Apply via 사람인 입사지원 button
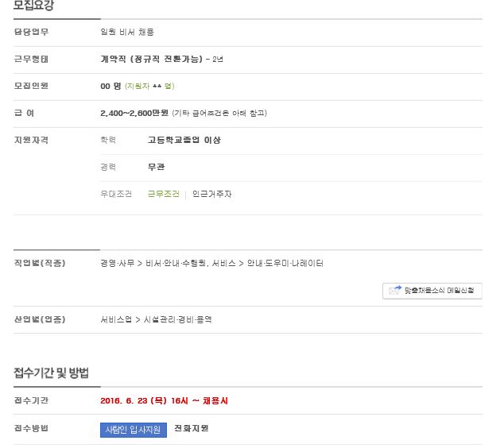 pyautogui.click(x=134, y=429)
